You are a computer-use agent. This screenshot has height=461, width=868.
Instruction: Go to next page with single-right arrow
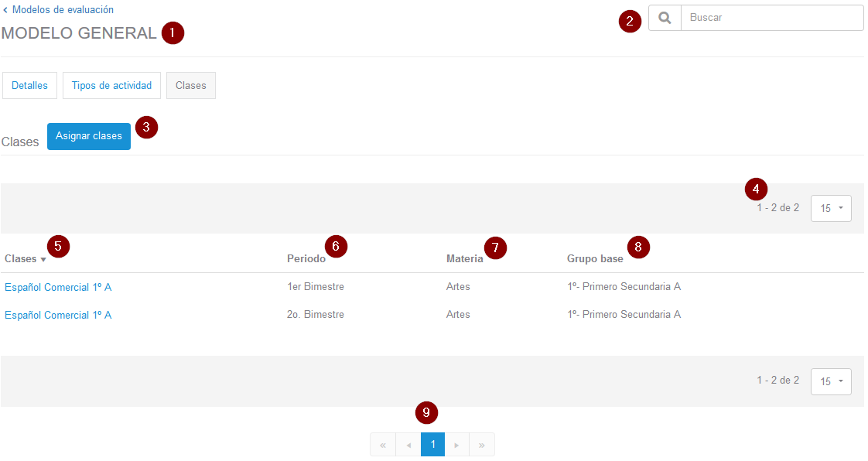(457, 445)
